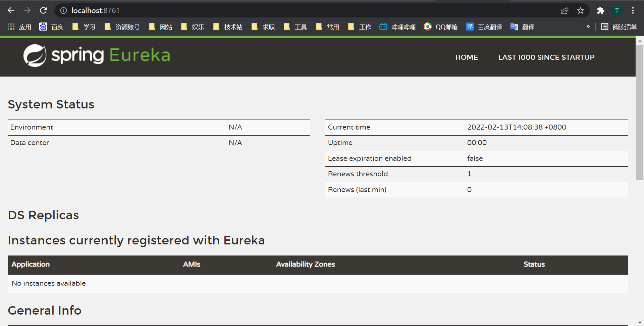
Task: Click the Data center row label
Action: pos(30,143)
